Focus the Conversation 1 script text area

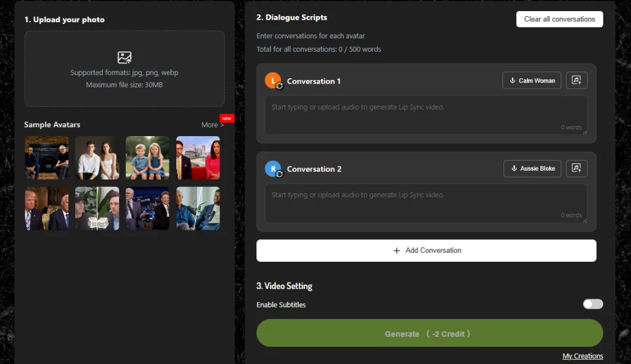(425, 115)
